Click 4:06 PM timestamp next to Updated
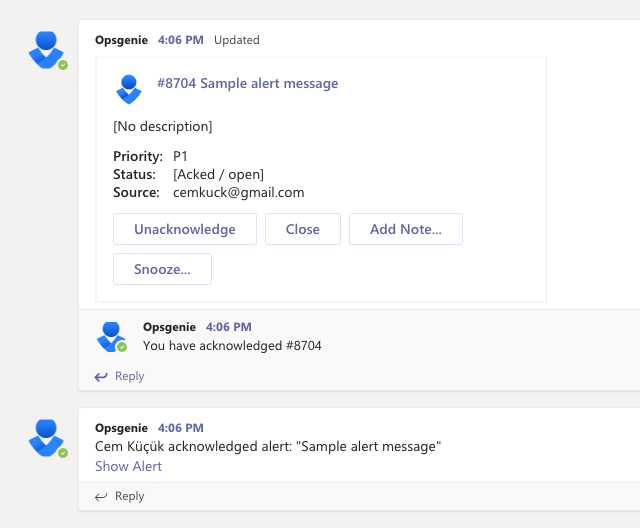This screenshot has height=528, width=640. pos(181,40)
